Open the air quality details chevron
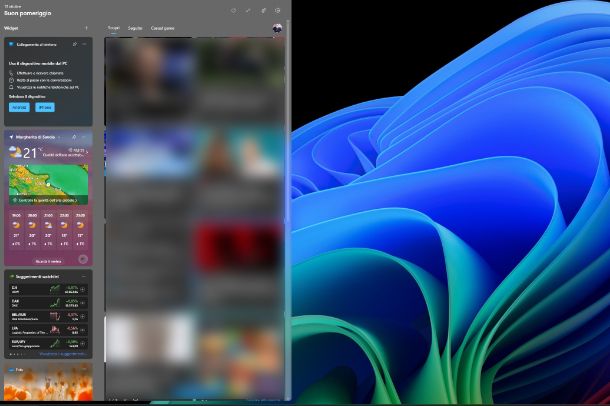Viewport: 610px width, 406px height. (87, 150)
